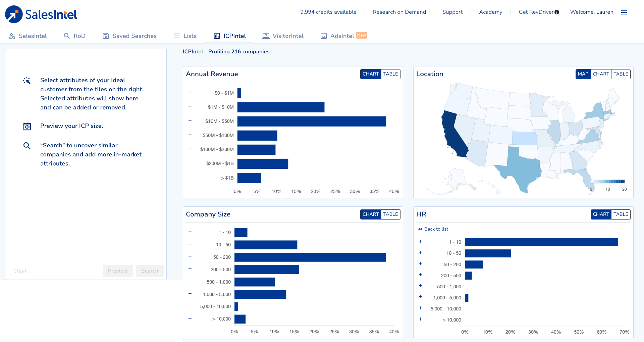This screenshot has height=342, width=644.
Task: Click Research on Demand link
Action: (399, 12)
